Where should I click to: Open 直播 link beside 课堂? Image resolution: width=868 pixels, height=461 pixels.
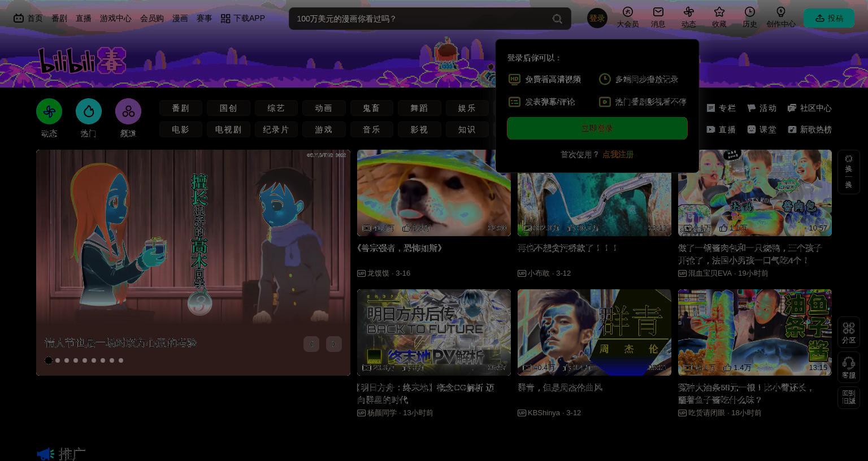point(721,129)
